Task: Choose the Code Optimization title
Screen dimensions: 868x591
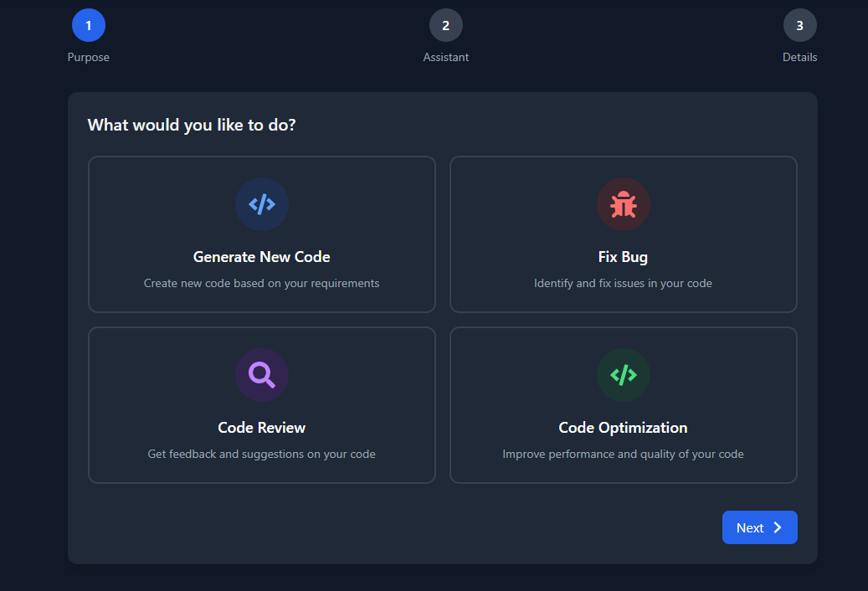Action: [x=624, y=428]
